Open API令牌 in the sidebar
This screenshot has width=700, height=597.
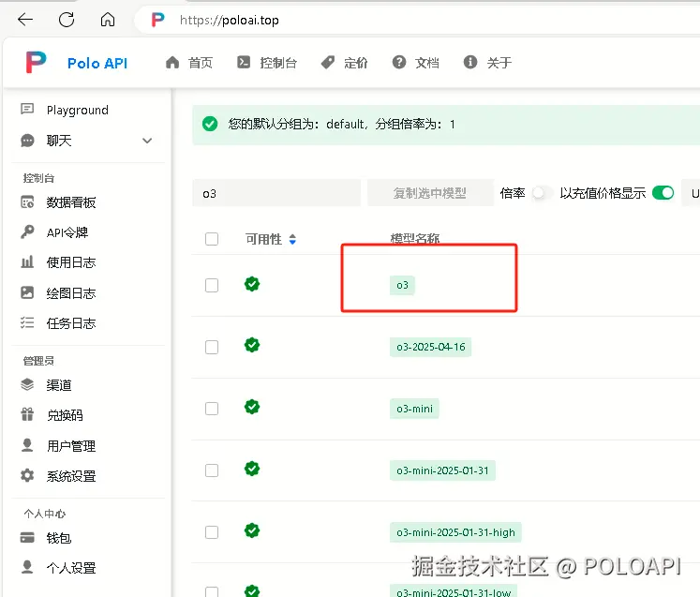(x=67, y=232)
